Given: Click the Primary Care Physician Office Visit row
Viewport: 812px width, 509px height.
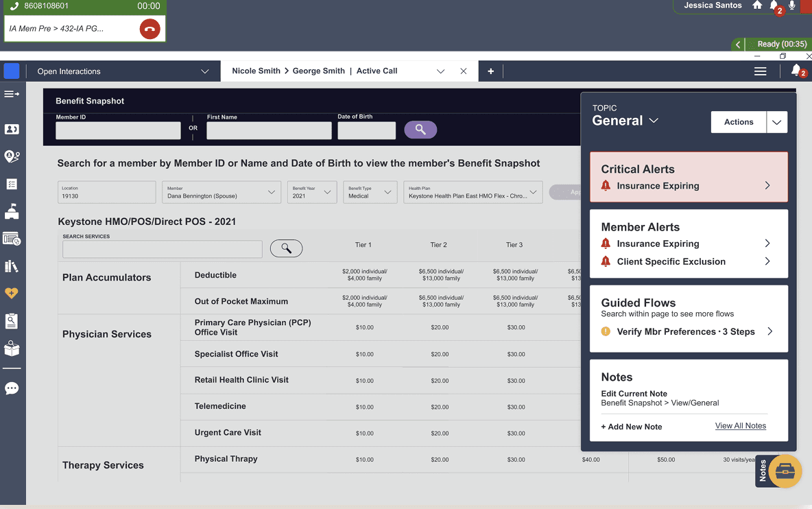Looking at the screenshot, I should (x=252, y=327).
